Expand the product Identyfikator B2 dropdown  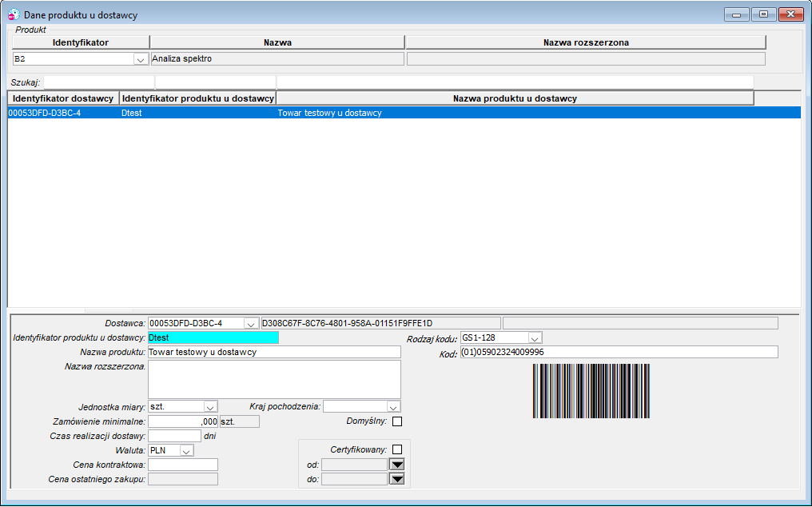pos(141,59)
